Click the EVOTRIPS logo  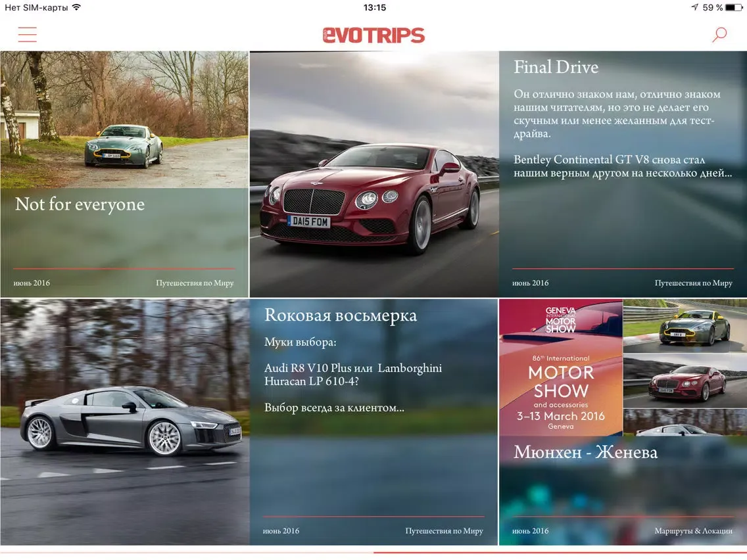tap(373, 35)
